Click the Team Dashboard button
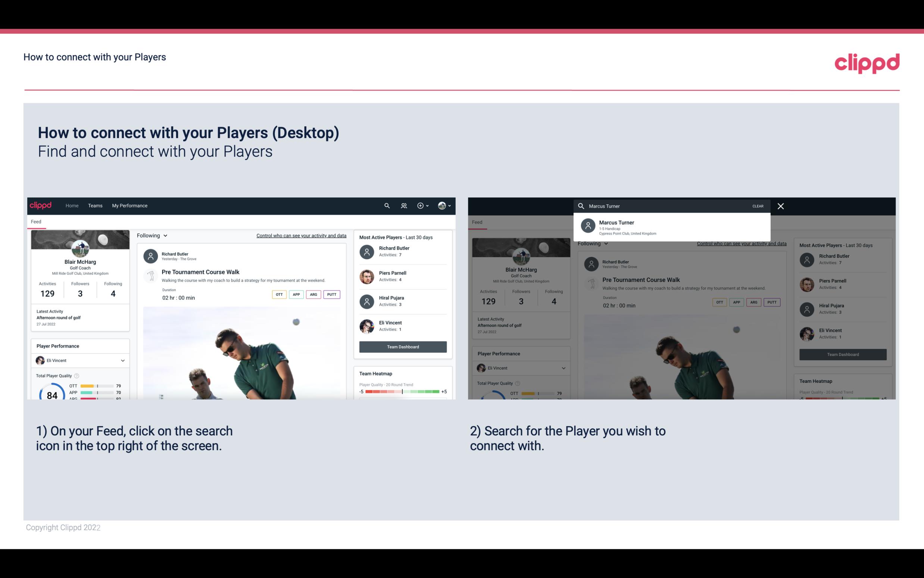Image resolution: width=924 pixels, height=578 pixels. click(x=402, y=346)
